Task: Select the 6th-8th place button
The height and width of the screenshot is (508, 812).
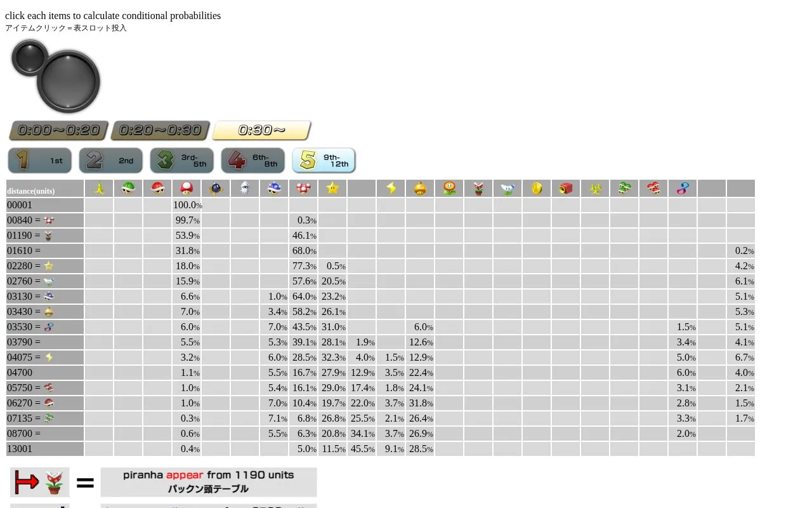Action: pos(252,160)
